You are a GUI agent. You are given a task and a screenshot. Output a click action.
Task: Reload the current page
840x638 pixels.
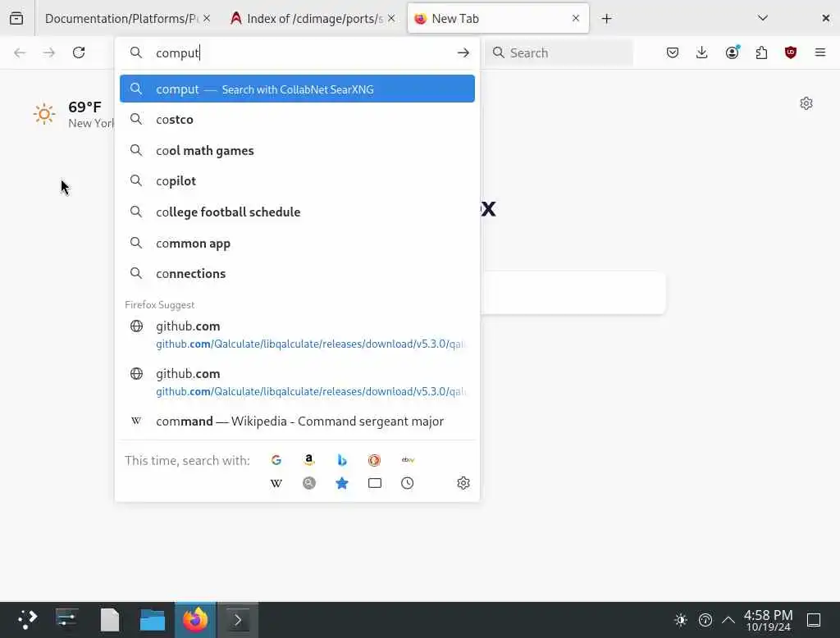(79, 52)
